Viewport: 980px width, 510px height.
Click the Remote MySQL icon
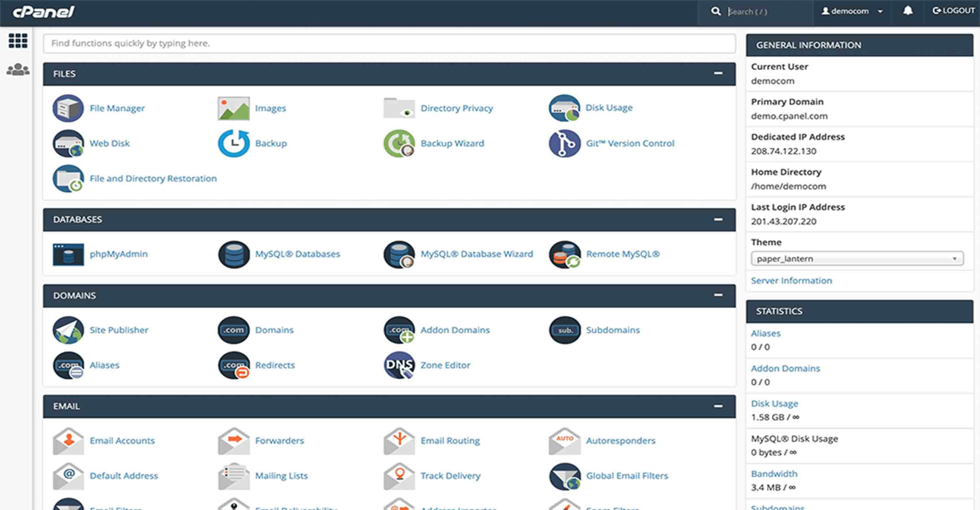565,254
